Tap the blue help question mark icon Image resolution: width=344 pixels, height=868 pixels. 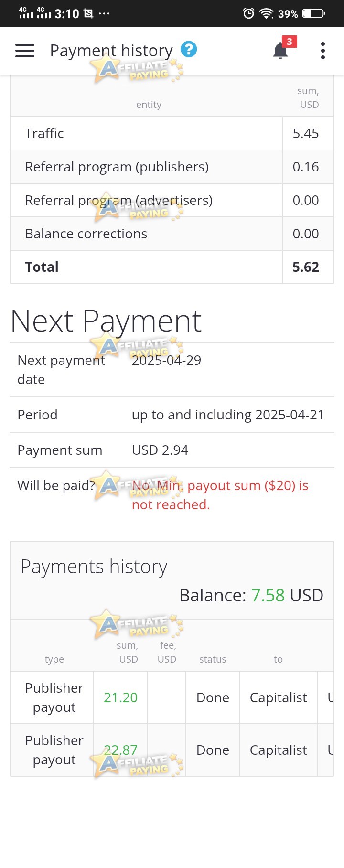pyautogui.click(x=189, y=49)
